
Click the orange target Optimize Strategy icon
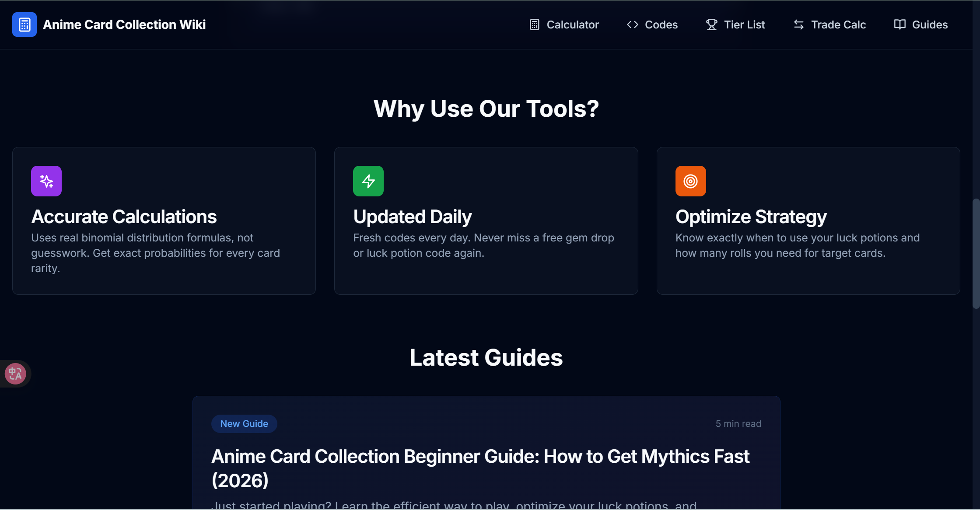point(690,181)
